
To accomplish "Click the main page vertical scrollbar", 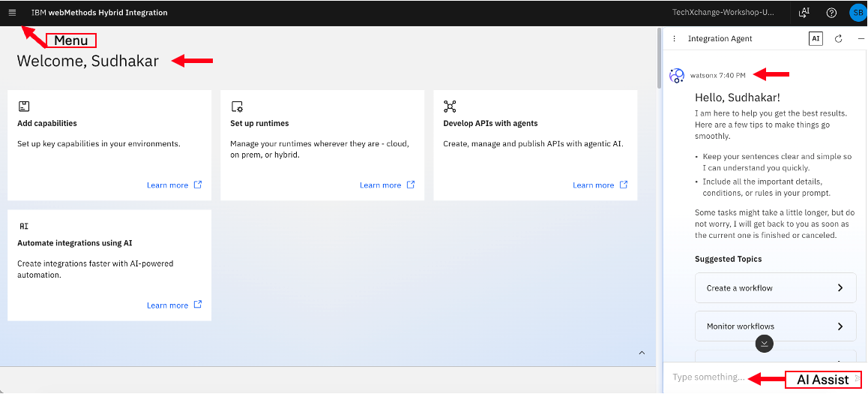I will pos(659,59).
